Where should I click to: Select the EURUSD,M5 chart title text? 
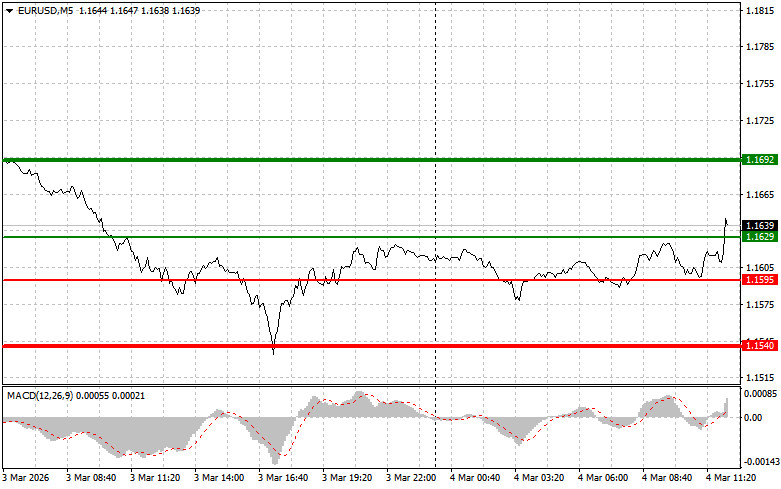point(45,10)
